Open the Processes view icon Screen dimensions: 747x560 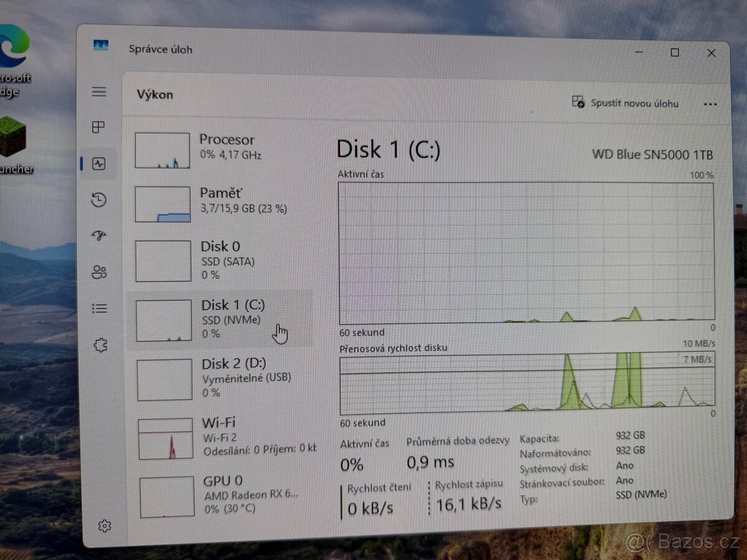[98, 128]
